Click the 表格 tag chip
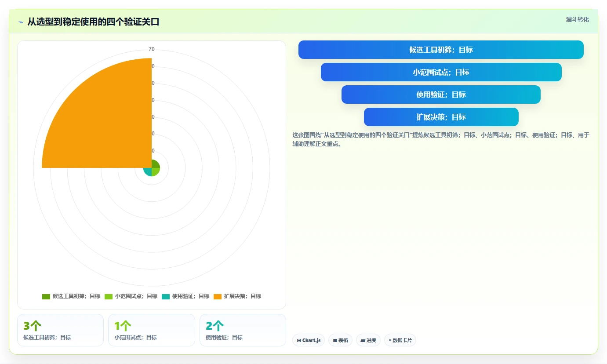Screen dimensions: 607x364 pyautogui.click(x=340, y=340)
